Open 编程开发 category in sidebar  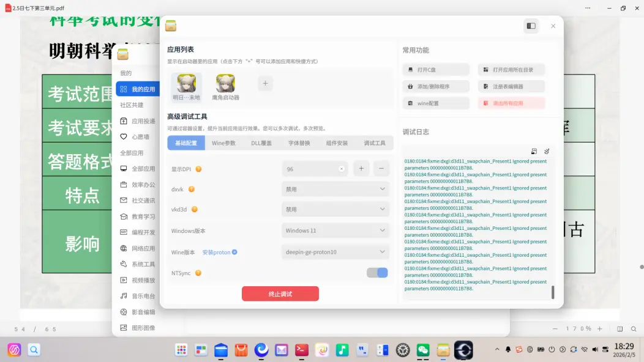[x=138, y=232]
